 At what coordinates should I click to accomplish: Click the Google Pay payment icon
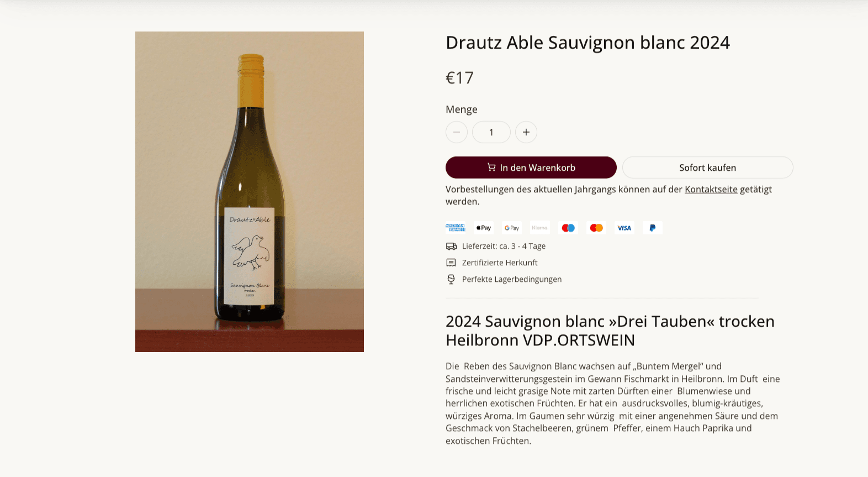coord(512,228)
